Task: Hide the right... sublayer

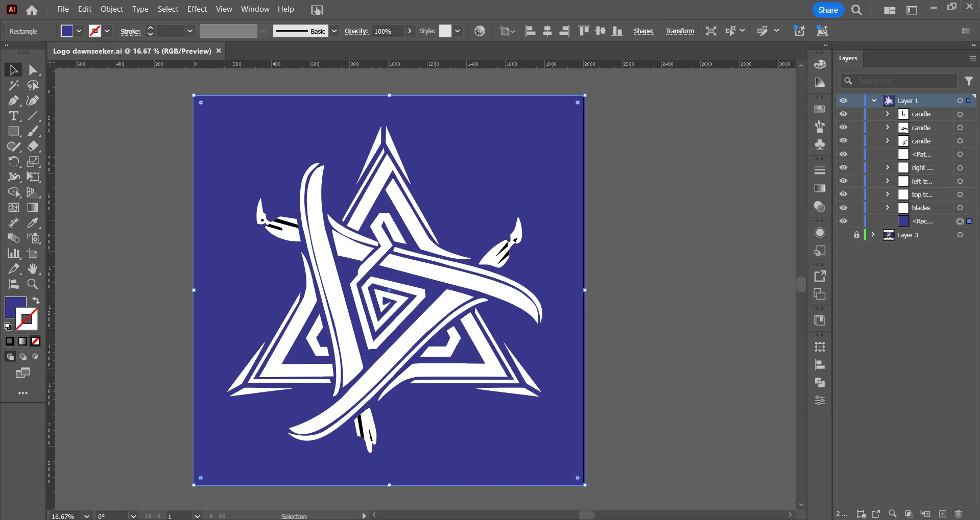Action: [x=843, y=167]
